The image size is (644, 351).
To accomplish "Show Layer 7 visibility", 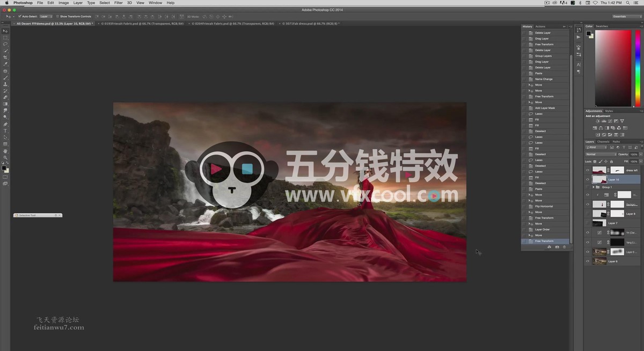I will tap(588, 223).
